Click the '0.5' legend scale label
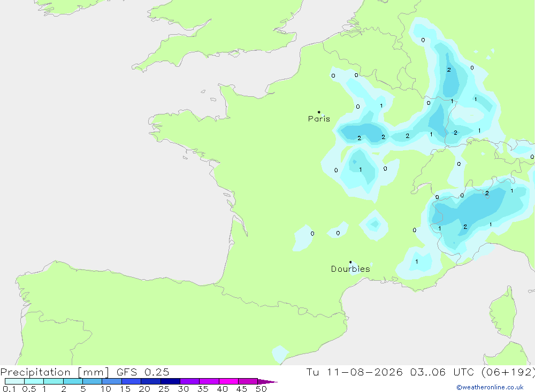 click(29, 389)
